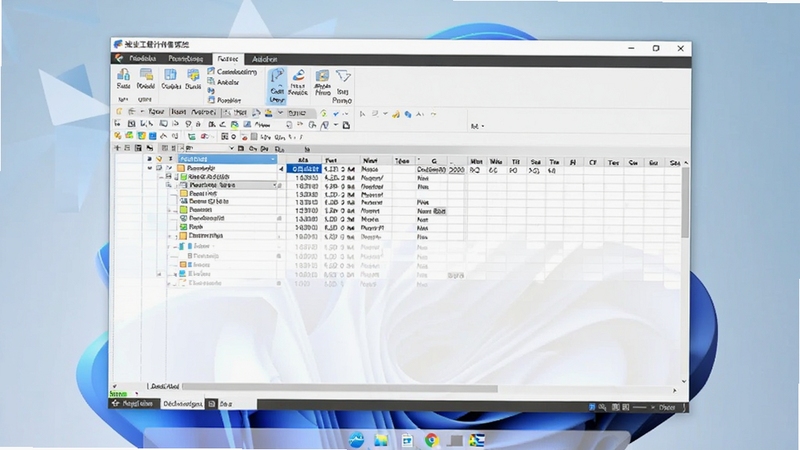800x450 pixels.
Task: Click the solid blue square icon in third toolbar row
Action: click(152, 136)
